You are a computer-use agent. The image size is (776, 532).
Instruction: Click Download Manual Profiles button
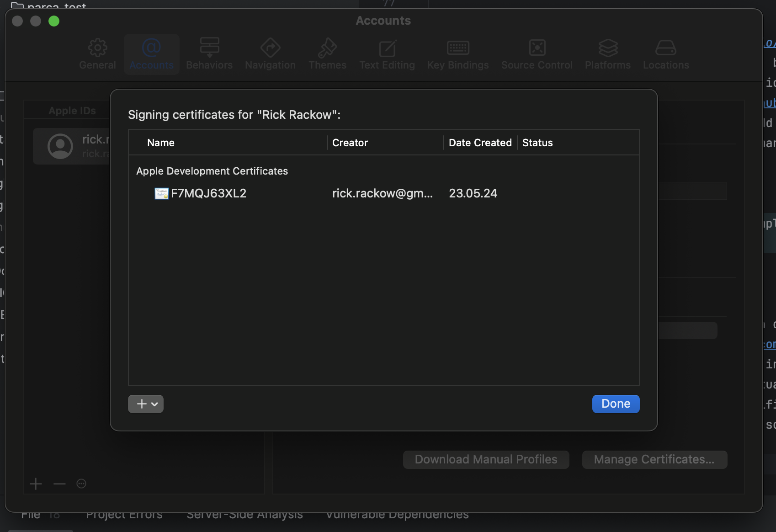coord(486,459)
